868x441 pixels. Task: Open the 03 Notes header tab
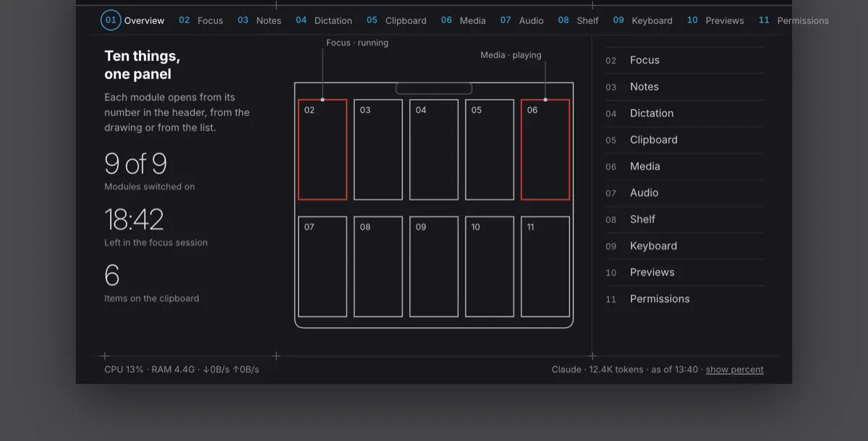[x=260, y=20]
